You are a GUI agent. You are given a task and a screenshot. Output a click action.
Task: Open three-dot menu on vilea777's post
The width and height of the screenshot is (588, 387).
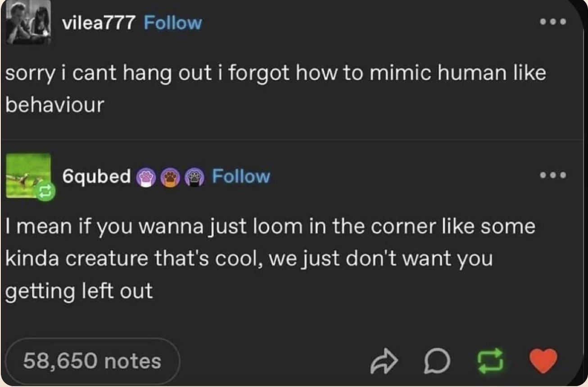click(x=553, y=22)
